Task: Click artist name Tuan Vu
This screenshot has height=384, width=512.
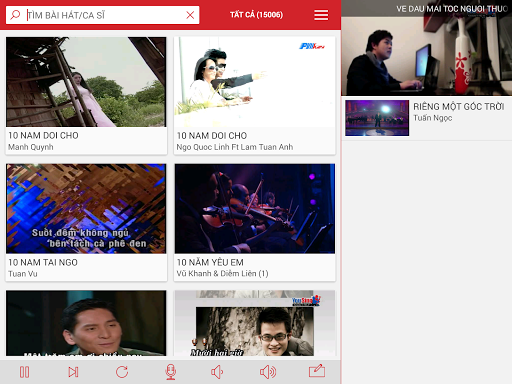Action: tap(23, 274)
